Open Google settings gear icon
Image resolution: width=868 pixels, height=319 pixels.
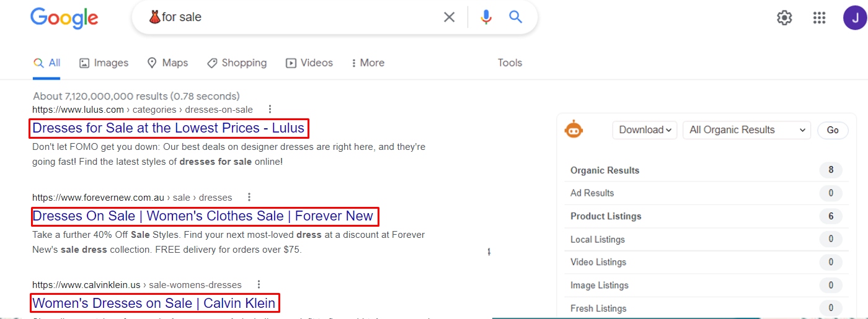point(784,18)
